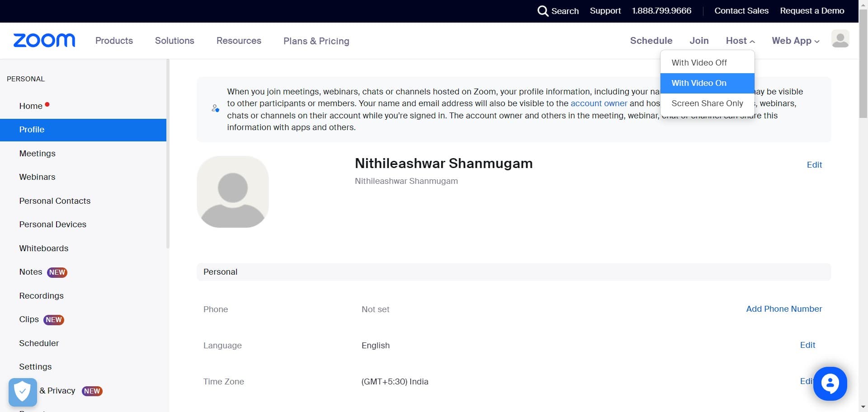
Task: Select Screen Share Only option
Action: click(707, 103)
